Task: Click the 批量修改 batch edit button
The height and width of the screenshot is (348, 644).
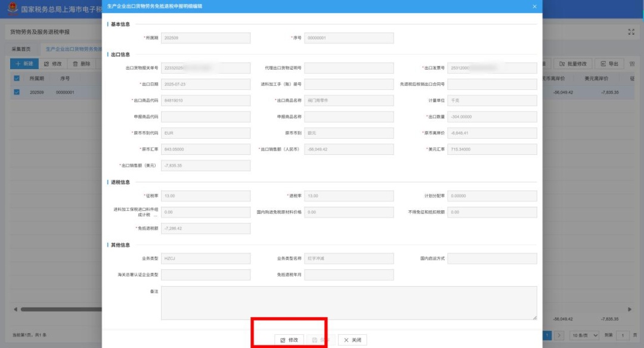Action: 573,64
